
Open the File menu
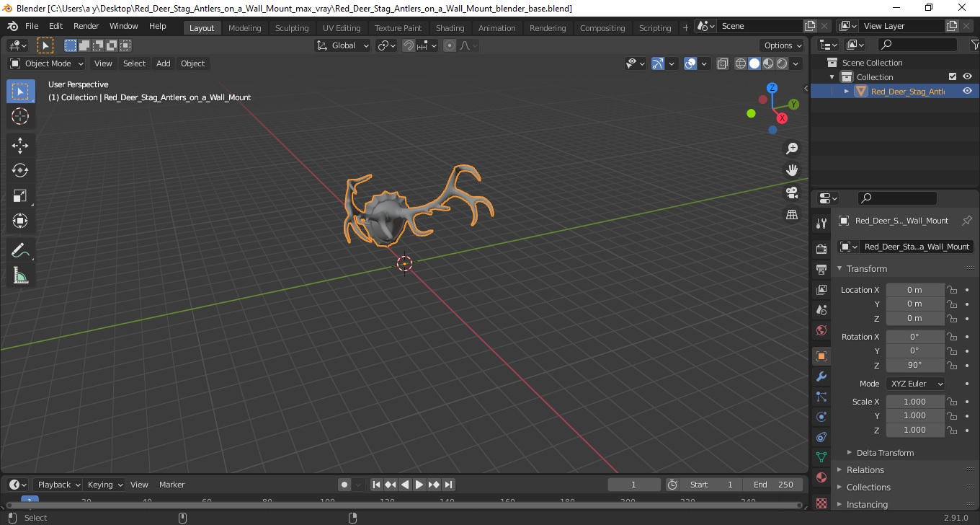[x=32, y=26]
